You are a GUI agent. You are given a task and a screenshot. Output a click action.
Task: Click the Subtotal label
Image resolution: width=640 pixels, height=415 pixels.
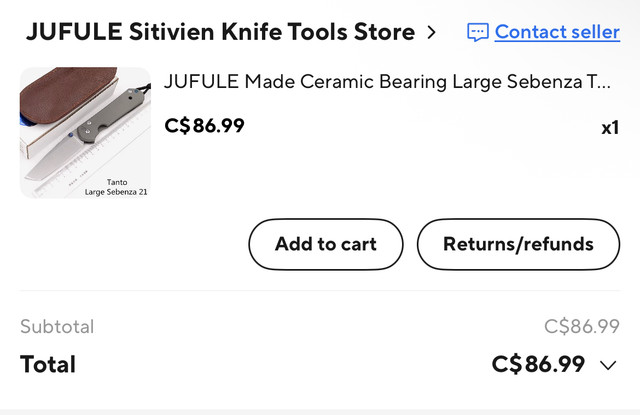(57, 326)
